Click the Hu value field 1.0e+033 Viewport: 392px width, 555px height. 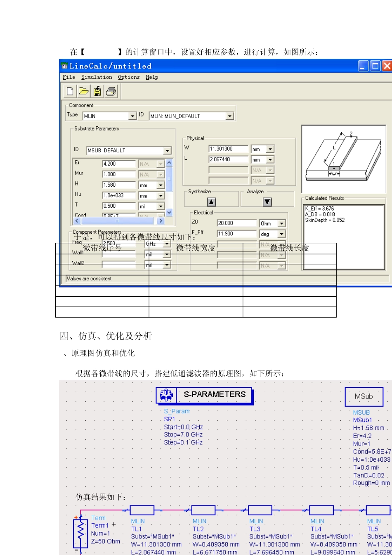coord(119,196)
